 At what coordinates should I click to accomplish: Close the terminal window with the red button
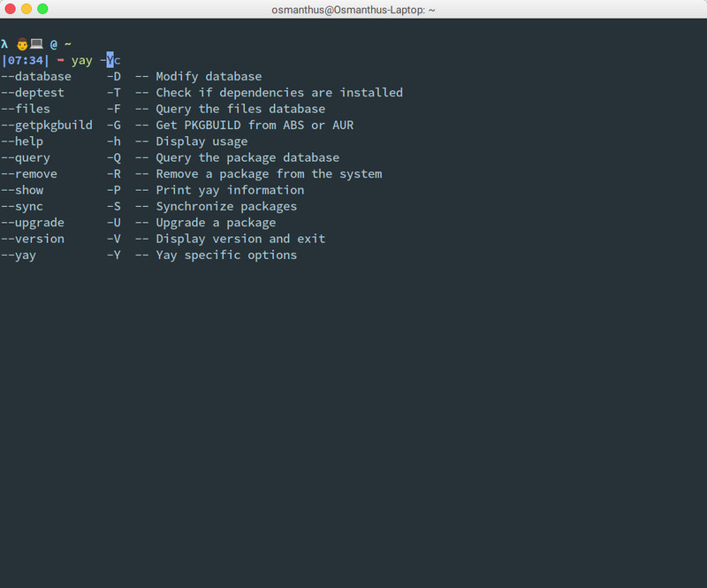point(10,9)
